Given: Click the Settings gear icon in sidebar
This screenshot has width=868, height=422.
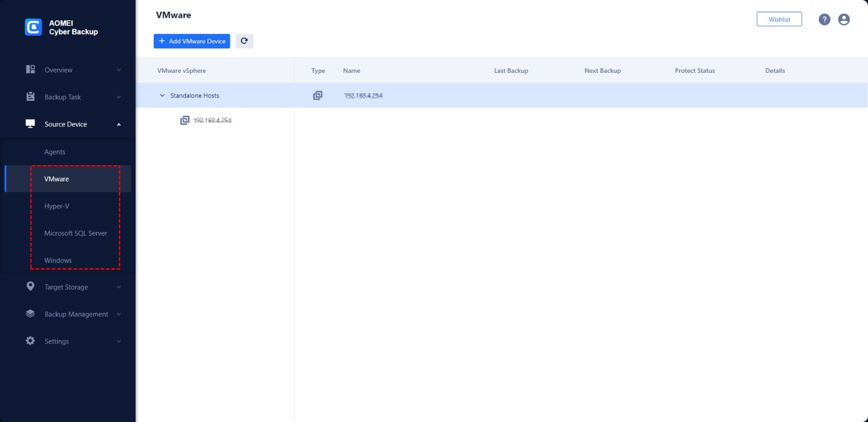Looking at the screenshot, I should [31, 341].
